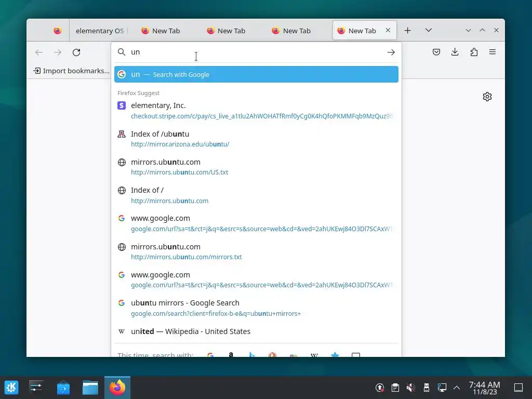The height and width of the screenshot is (399, 532).
Task: Click the Firefox taskbar entry
Action: 117,387
